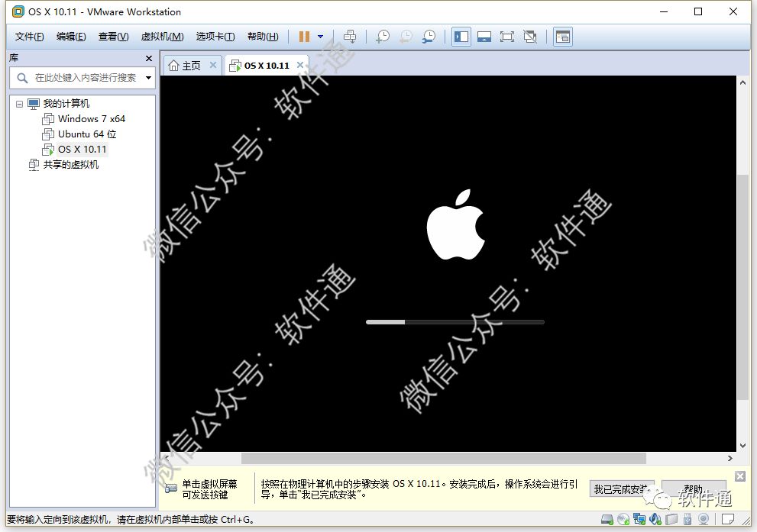This screenshot has height=532, width=757.
Task: Click the library search input field
Action: pos(86,78)
